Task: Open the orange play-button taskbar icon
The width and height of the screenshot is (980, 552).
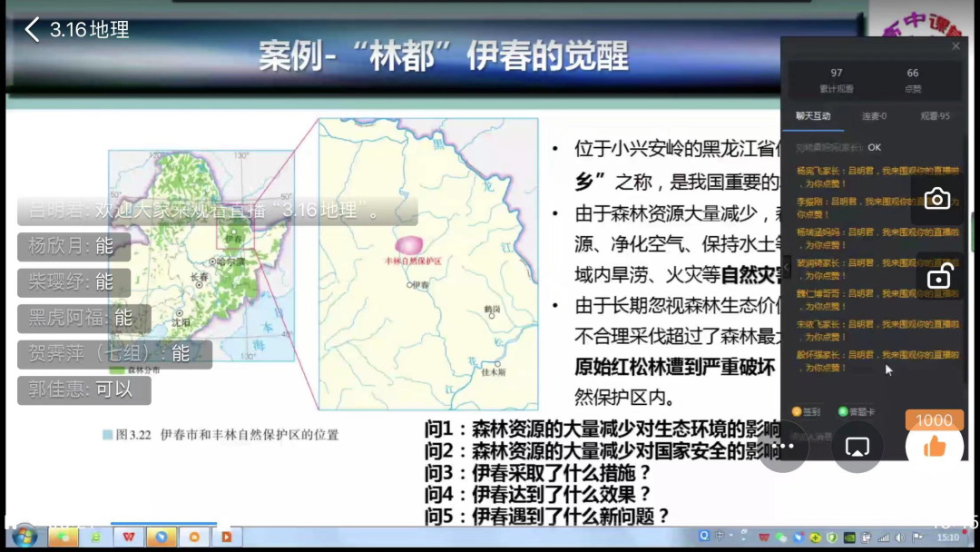Action: [226, 537]
